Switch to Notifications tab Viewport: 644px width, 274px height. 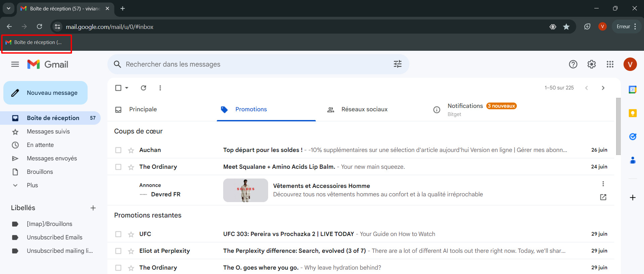click(x=478, y=110)
